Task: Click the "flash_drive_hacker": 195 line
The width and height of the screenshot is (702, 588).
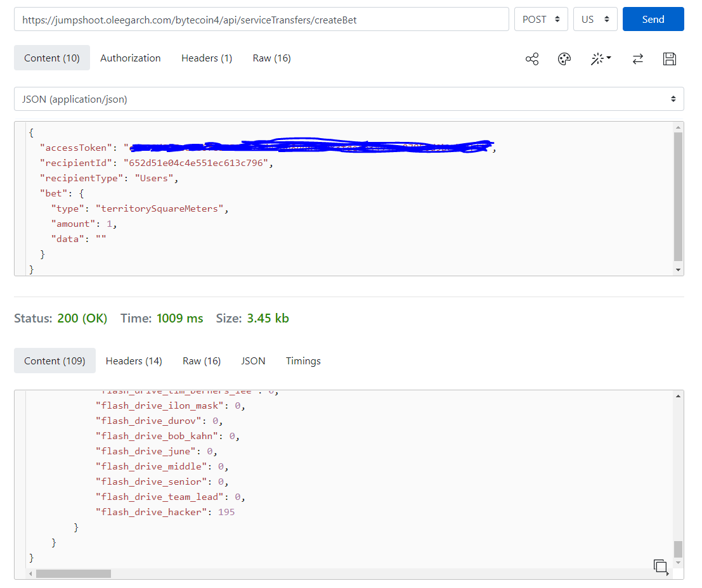Action: (166, 512)
